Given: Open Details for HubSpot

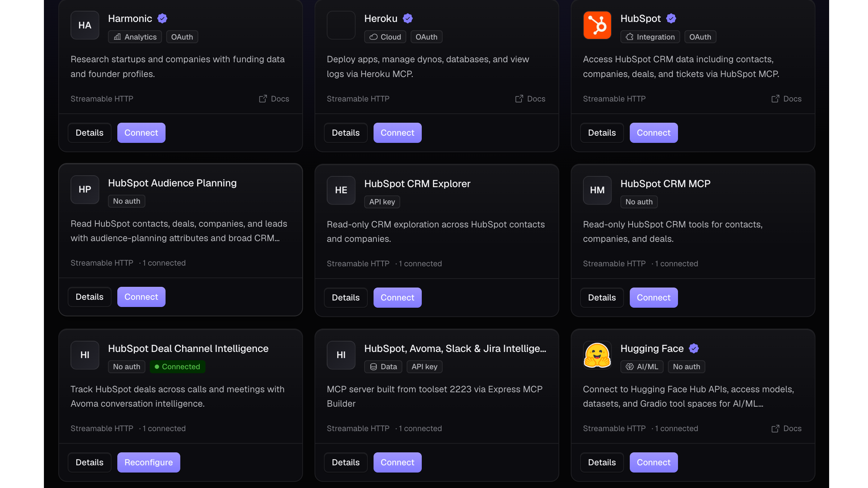Looking at the screenshot, I should pyautogui.click(x=602, y=133).
